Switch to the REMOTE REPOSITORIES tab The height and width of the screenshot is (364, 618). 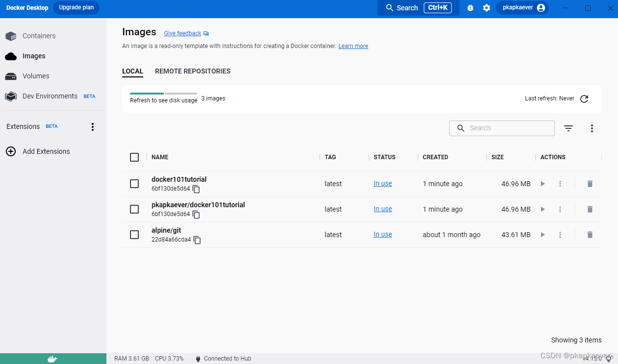pyautogui.click(x=193, y=71)
